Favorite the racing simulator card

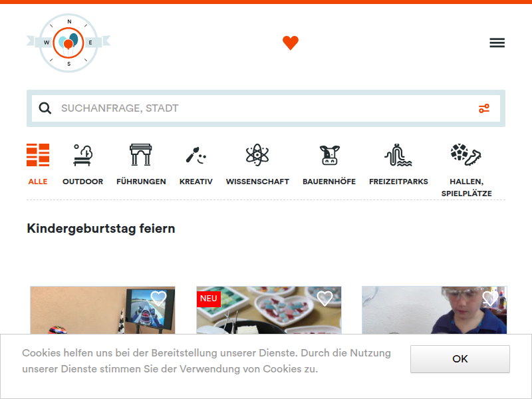click(158, 298)
